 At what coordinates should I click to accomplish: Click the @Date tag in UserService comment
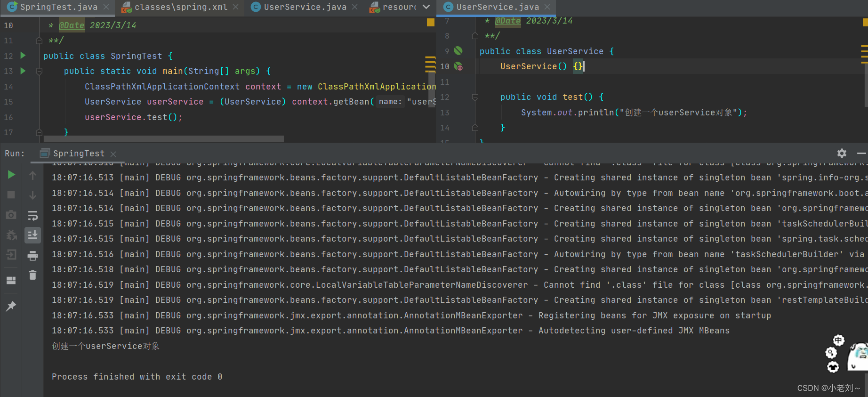pos(508,21)
